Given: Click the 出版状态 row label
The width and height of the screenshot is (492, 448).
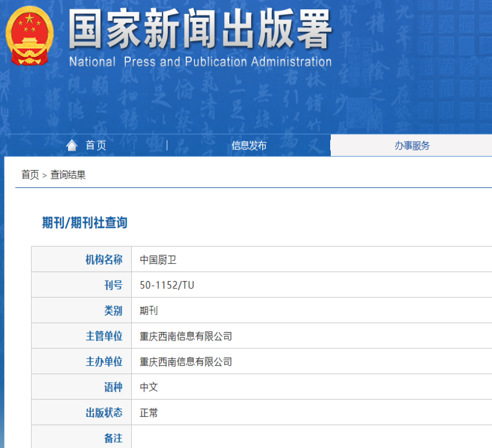Looking at the screenshot, I should pyautogui.click(x=104, y=413).
